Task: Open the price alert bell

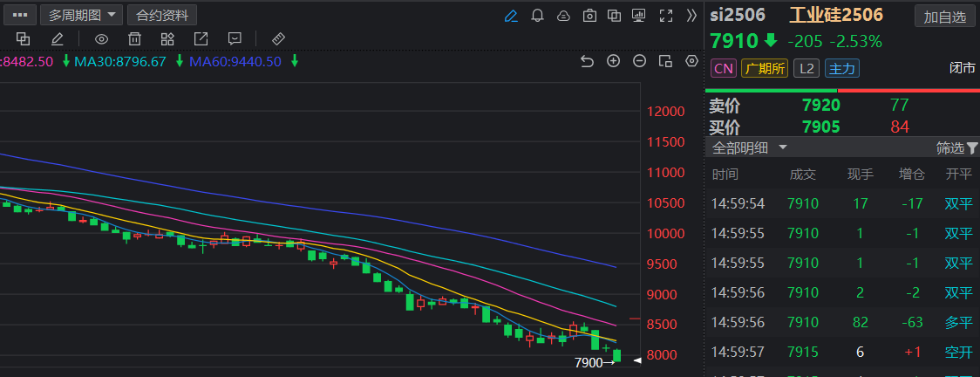Action: 537,16
